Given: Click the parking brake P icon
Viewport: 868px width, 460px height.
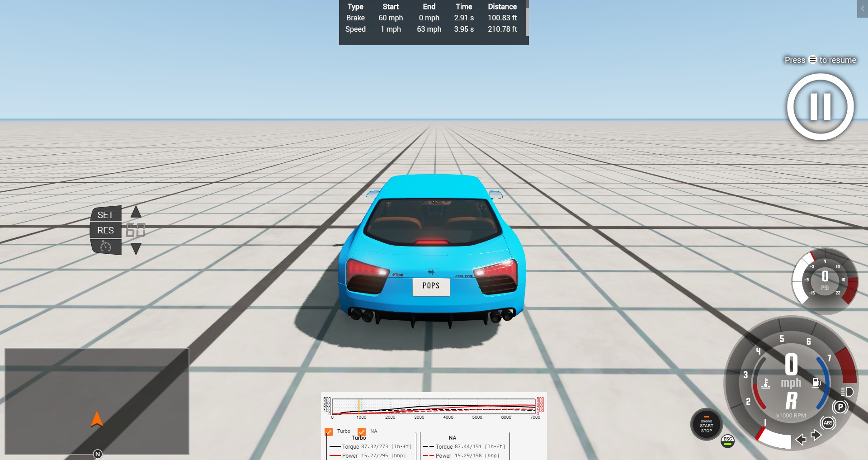Looking at the screenshot, I should click(x=840, y=407).
